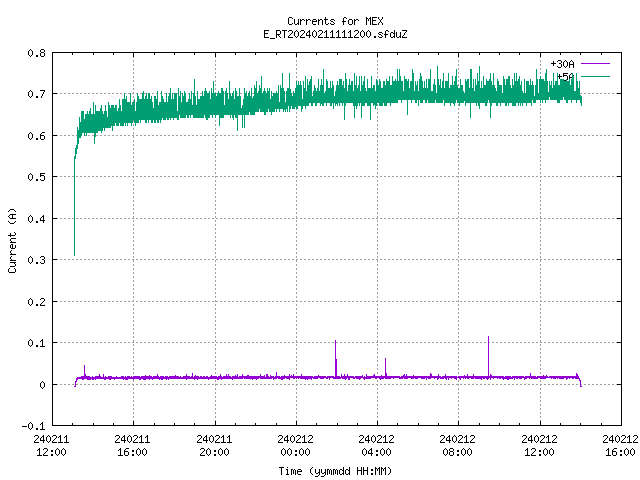The image size is (640, 480).
Task: Click the 240211 16:00 x-axis tick label
Action: (x=132, y=445)
